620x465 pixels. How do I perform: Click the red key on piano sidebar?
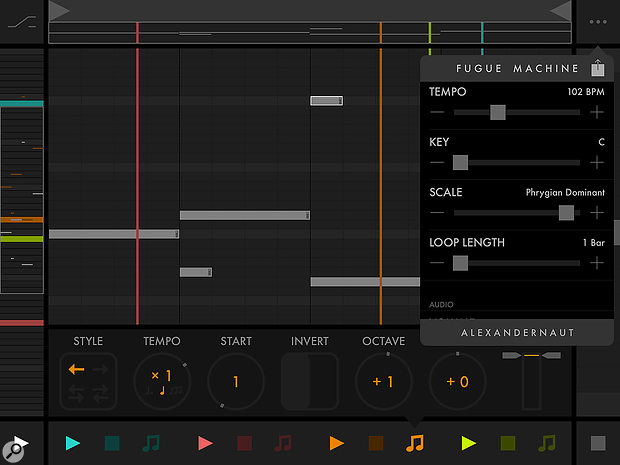[x=22, y=323]
